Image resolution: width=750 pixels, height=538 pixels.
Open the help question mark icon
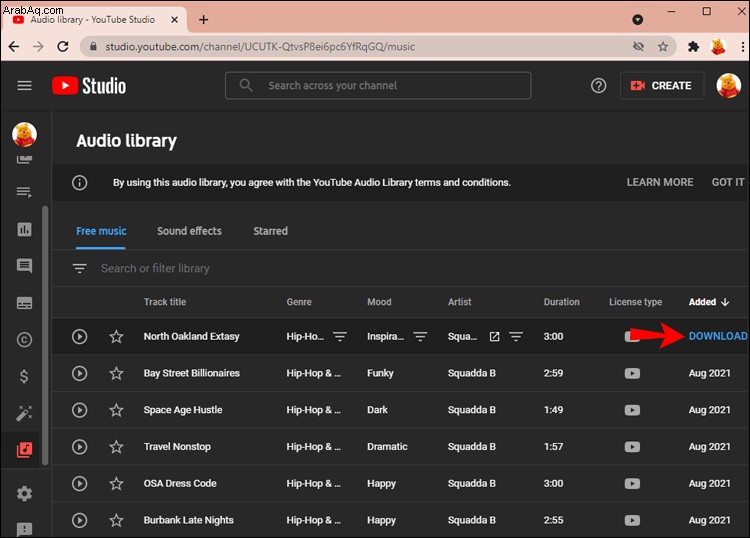pos(598,86)
